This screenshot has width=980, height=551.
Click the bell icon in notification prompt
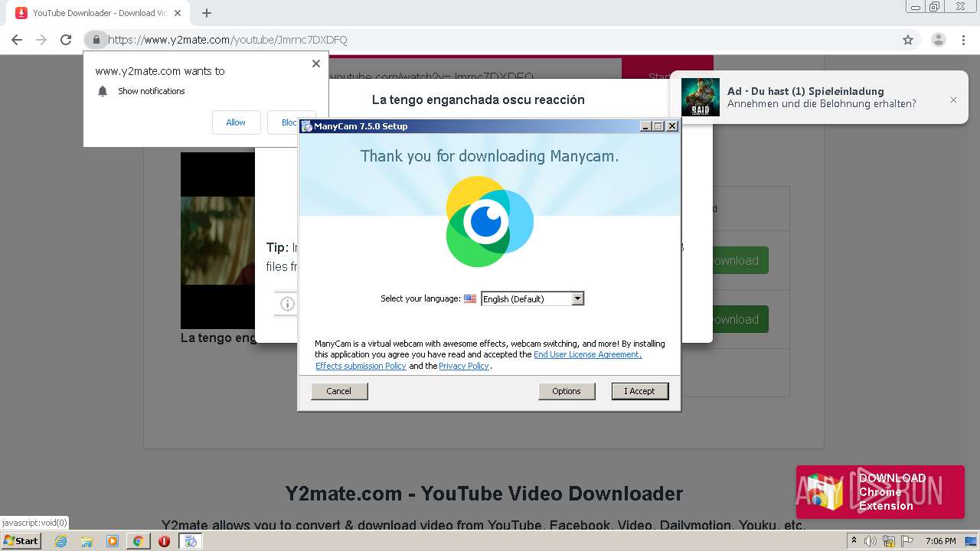tap(103, 91)
